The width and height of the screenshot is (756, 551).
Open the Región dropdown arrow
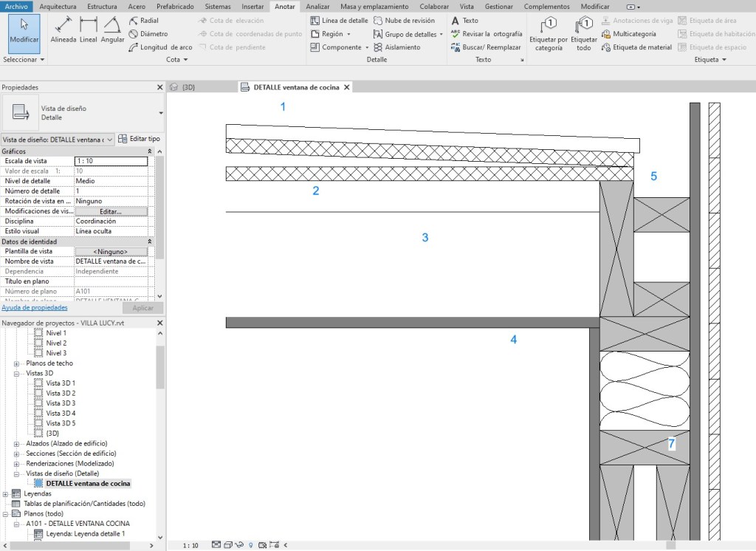point(348,34)
